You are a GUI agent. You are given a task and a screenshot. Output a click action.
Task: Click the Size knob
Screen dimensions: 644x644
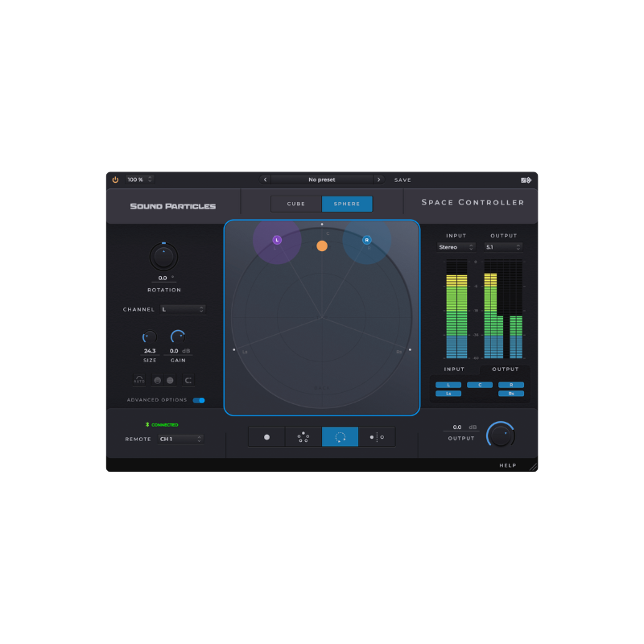click(150, 337)
